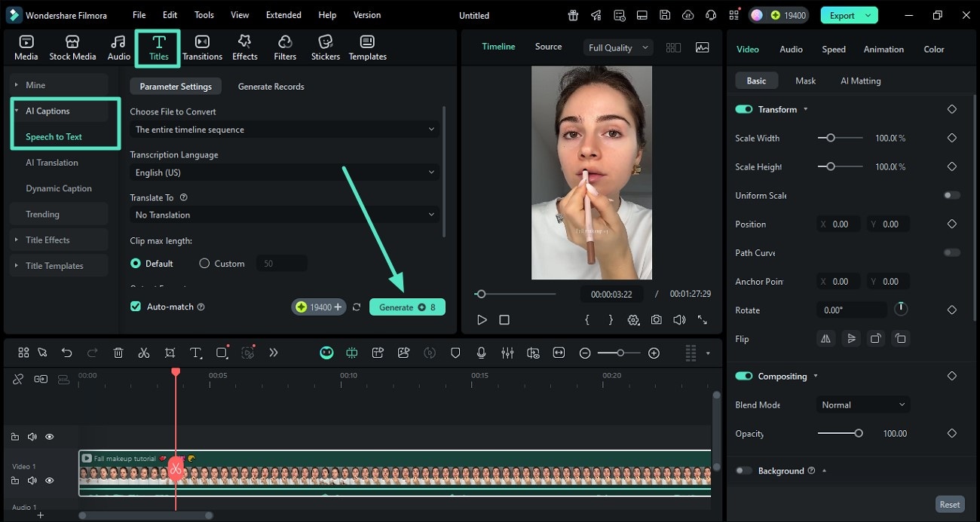Viewport: 980px width, 522px height.
Task: Turn off the Transform toggle
Action: coord(744,109)
